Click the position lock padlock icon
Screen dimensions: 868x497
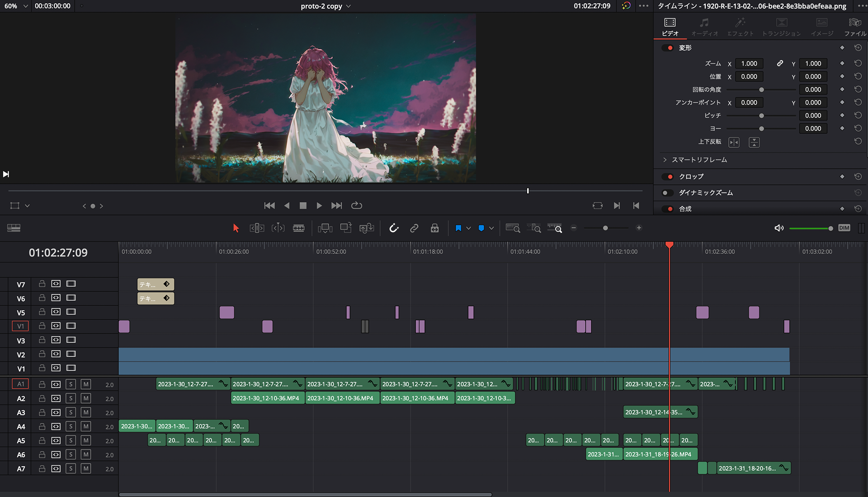point(434,228)
